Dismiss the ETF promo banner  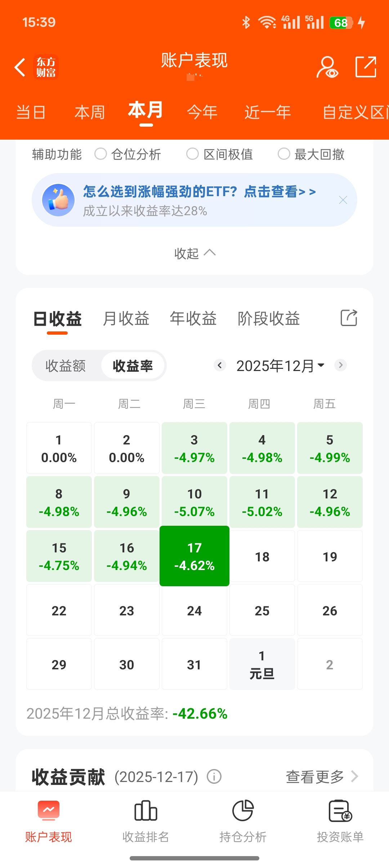pos(343,200)
